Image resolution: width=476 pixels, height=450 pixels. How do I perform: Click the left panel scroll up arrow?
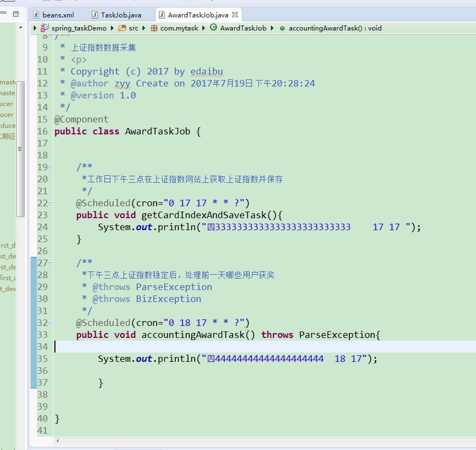coord(21,28)
